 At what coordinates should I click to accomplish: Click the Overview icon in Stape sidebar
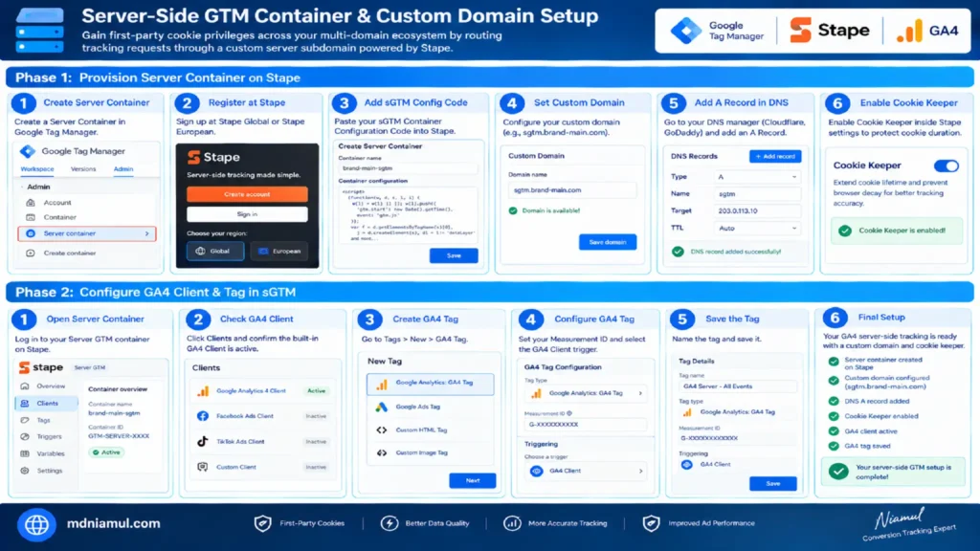click(x=25, y=386)
